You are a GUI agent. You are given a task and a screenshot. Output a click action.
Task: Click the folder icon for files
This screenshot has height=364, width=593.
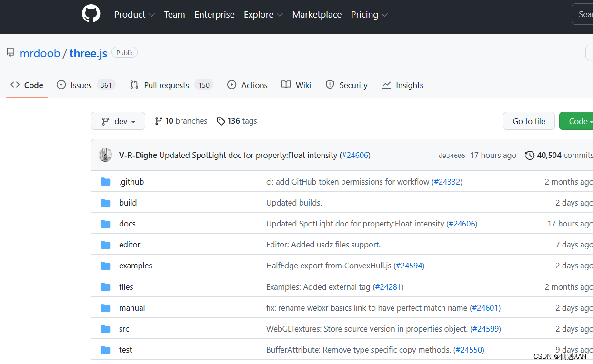click(x=106, y=287)
